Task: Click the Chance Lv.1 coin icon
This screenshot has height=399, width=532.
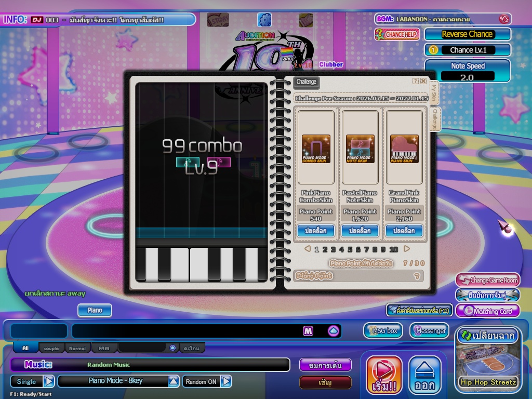Action: point(433,50)
